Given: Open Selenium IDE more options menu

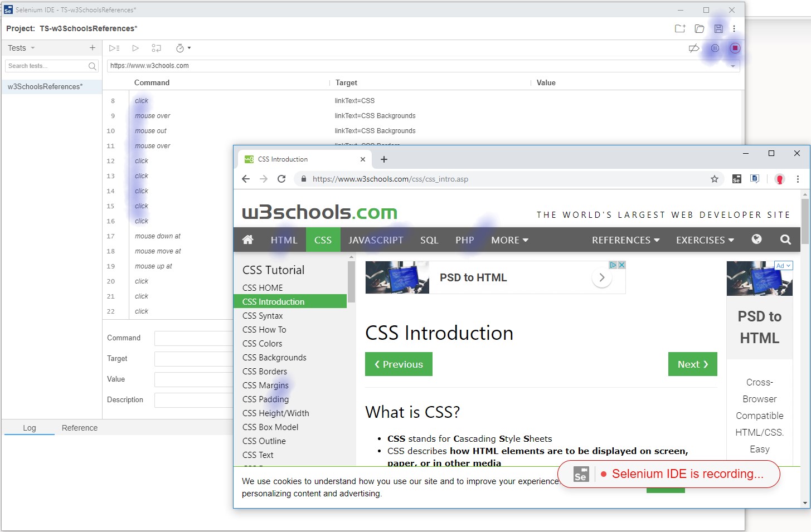Looking at the screenshot, I should (734, 28).
